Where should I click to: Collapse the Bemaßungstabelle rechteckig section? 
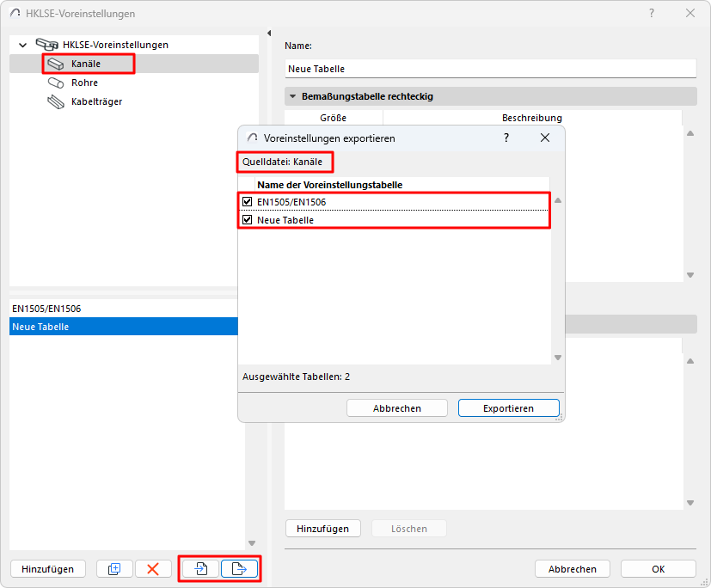coord(292,96)
